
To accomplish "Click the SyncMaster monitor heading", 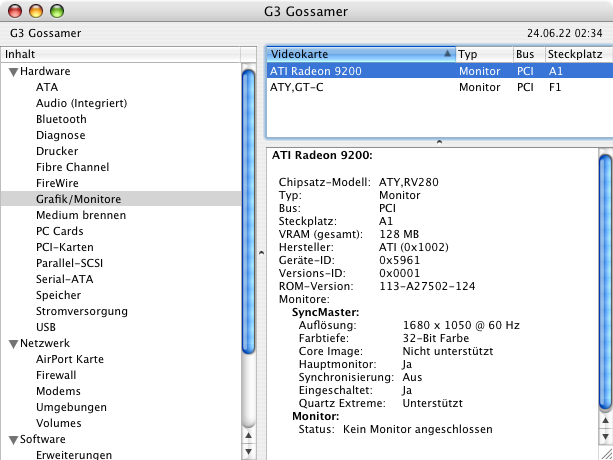I will coord(325,312).
